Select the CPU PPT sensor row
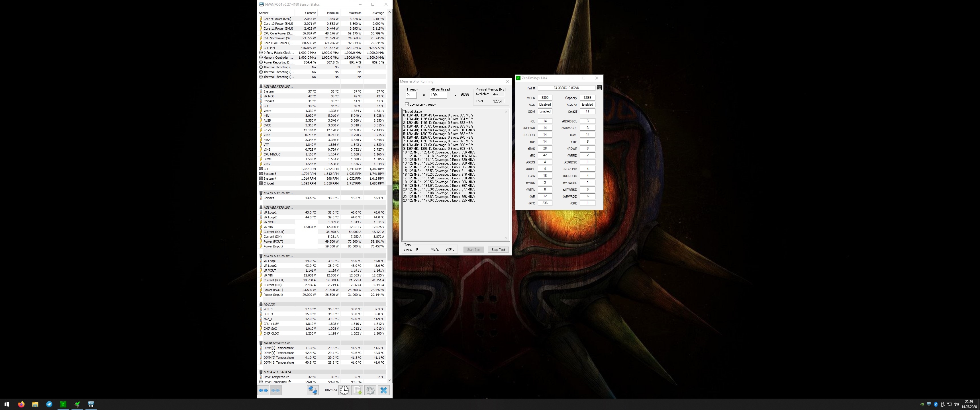This screenshot has width=980, height=410. click(322, 48)
